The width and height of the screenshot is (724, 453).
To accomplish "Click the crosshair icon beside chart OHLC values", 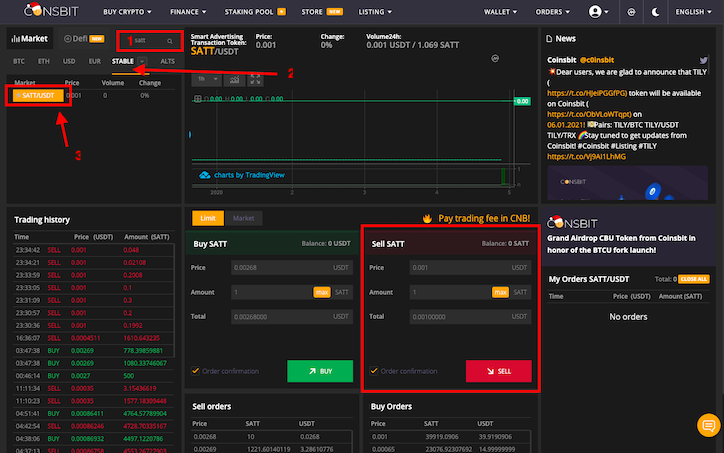I will (198, 99).
